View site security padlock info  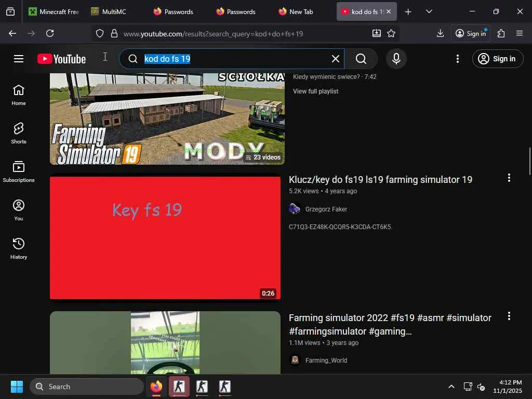pyautogui.click(x=114, y=33)
